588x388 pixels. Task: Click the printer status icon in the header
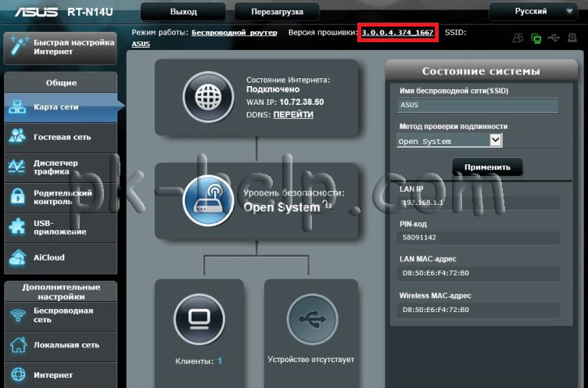point(572,38)
